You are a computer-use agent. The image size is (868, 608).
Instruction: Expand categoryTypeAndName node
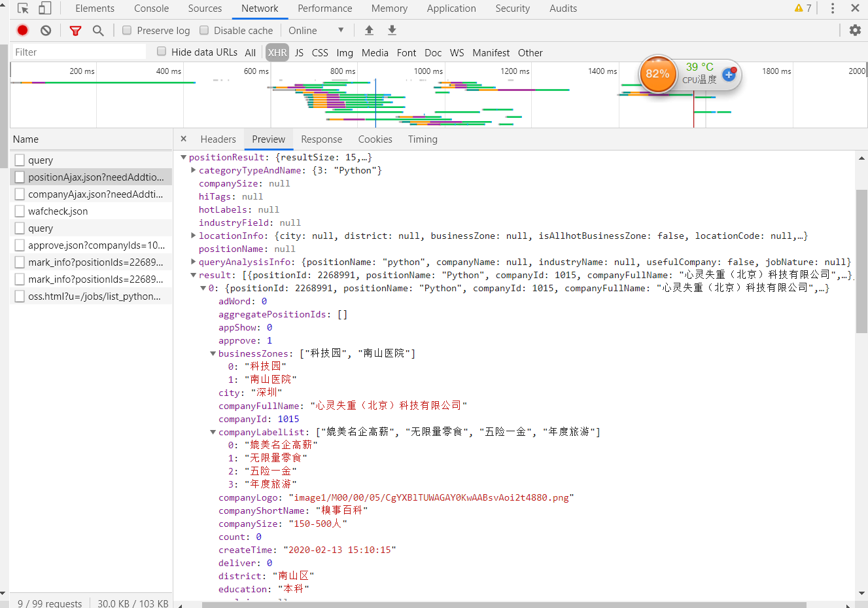coord(194,170)
